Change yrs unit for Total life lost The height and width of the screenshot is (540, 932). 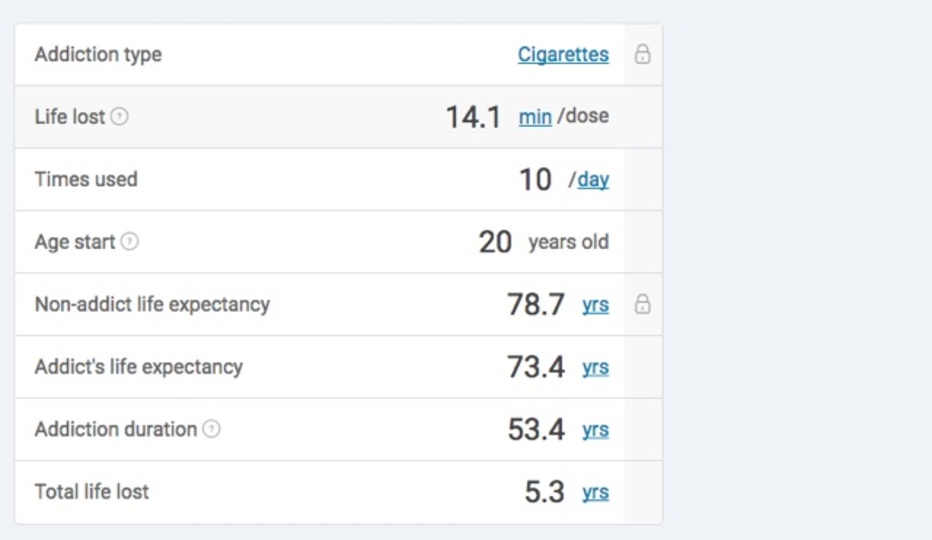pos(596,492)
